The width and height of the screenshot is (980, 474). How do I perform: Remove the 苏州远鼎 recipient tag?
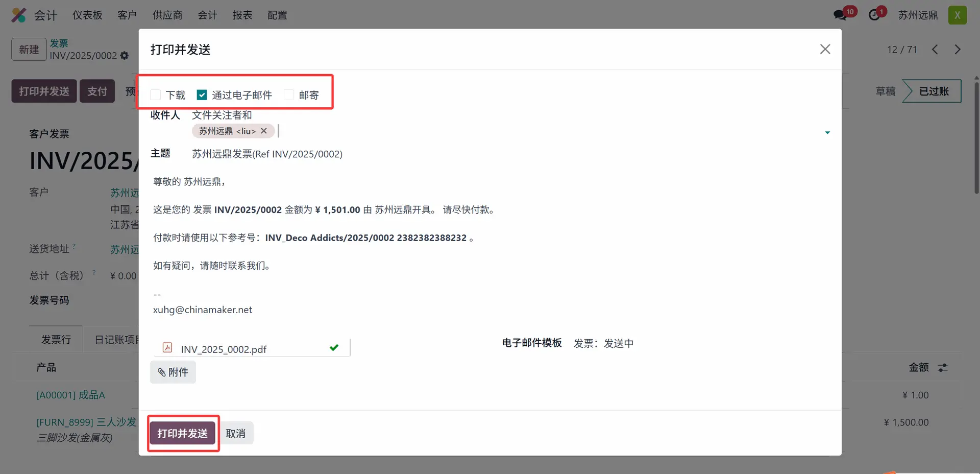click(264, 131)
